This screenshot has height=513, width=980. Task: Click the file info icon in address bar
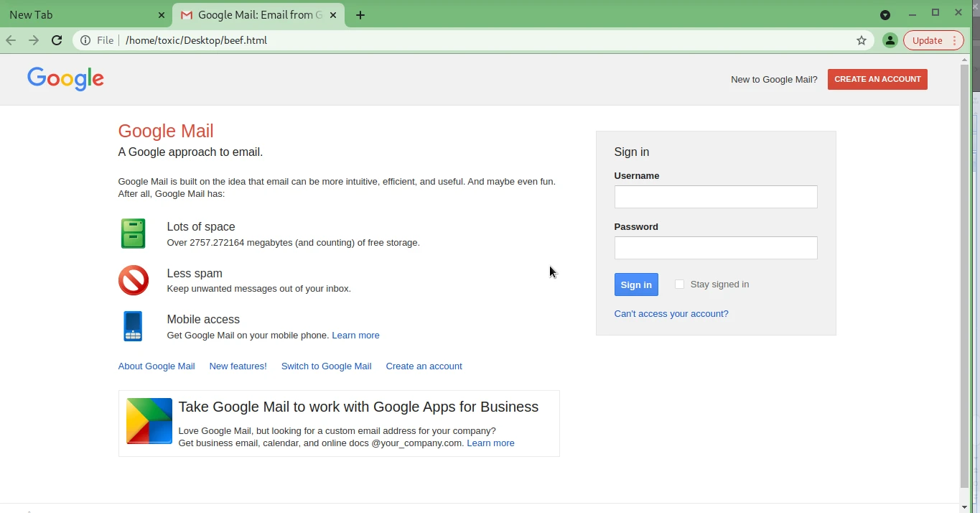(85, 40)
